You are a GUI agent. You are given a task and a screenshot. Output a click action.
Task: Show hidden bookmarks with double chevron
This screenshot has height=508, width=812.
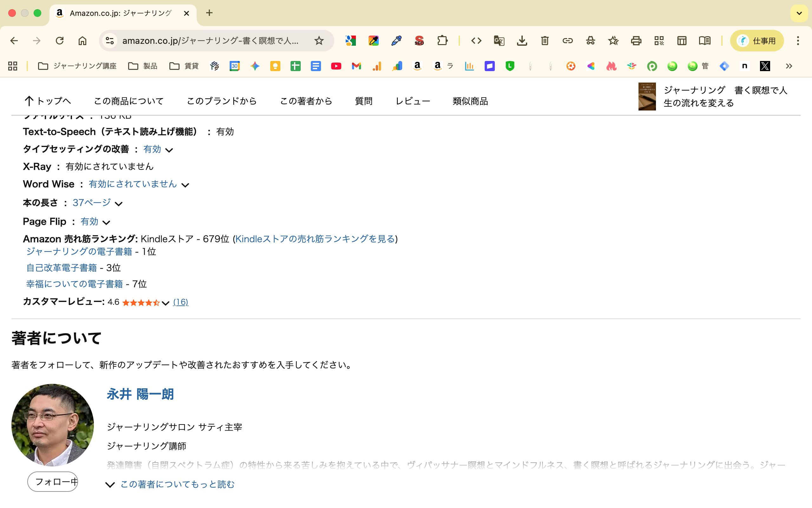(x=789, y=66)
